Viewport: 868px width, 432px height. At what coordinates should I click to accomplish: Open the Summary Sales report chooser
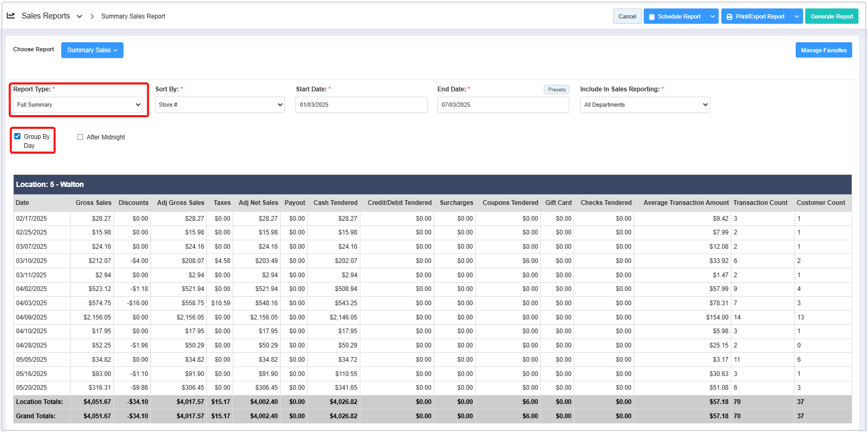92,50
